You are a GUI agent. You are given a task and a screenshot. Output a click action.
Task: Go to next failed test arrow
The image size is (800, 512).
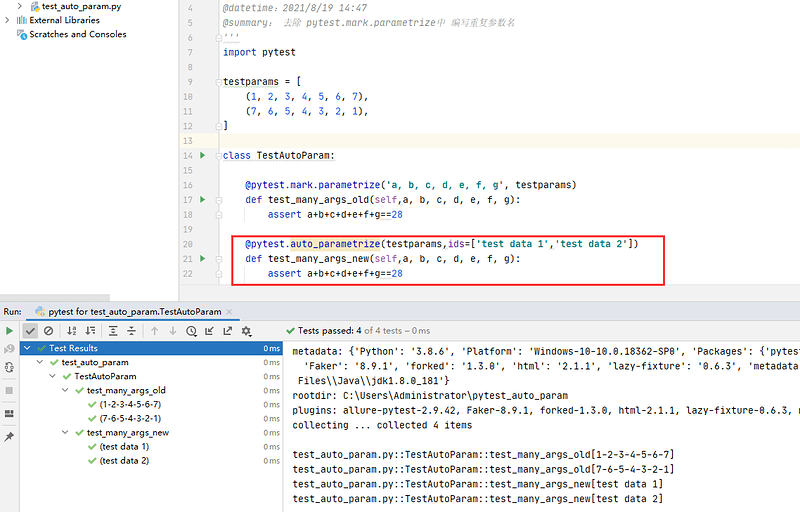173,331
